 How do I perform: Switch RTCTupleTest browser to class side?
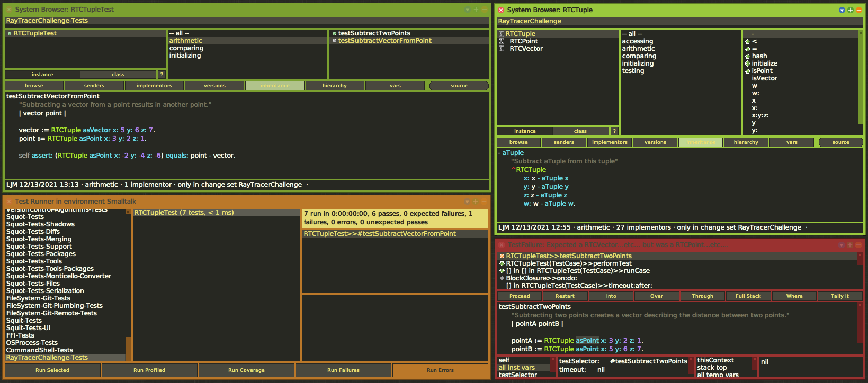[x=118, y=75]
